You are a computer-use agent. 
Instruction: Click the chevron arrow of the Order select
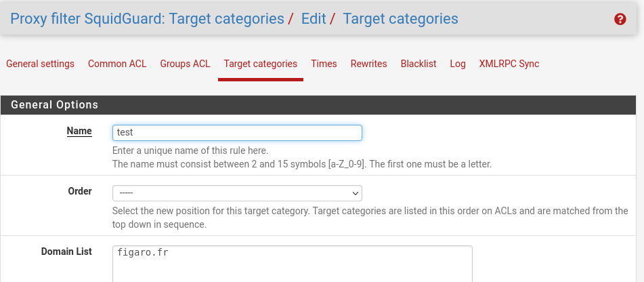click(x=356, y=193)
